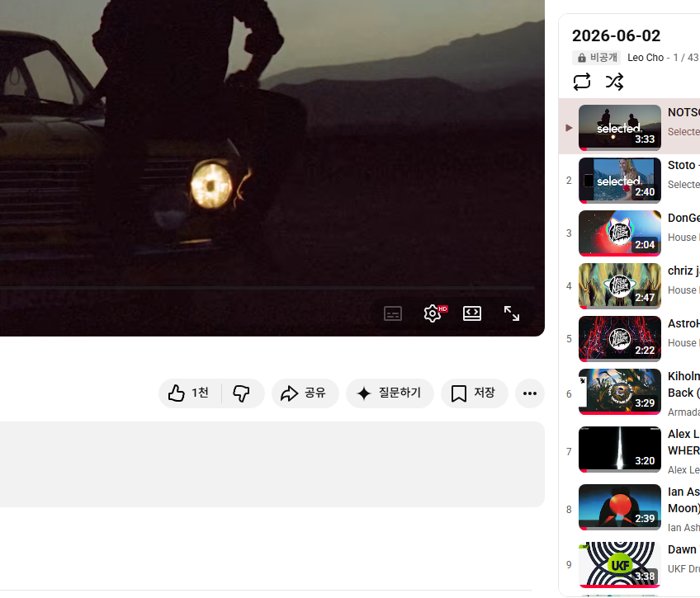Dislike the video with thumbs down
This screenshot has height=598, width=700.
243,393
